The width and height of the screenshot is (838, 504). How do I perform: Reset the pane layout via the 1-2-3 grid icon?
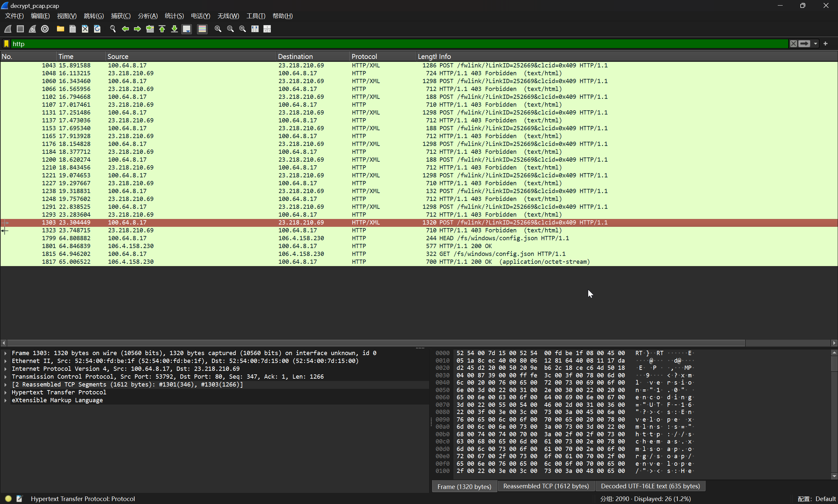[267, 29]
